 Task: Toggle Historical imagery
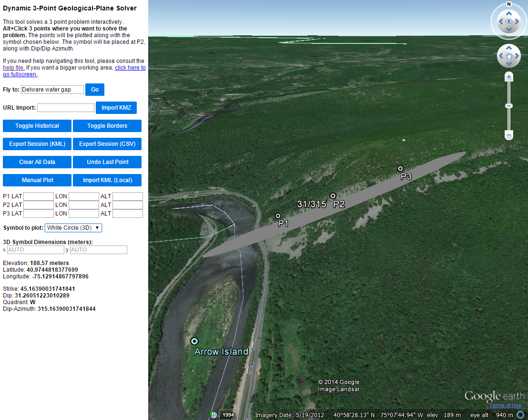pos(37,126)
